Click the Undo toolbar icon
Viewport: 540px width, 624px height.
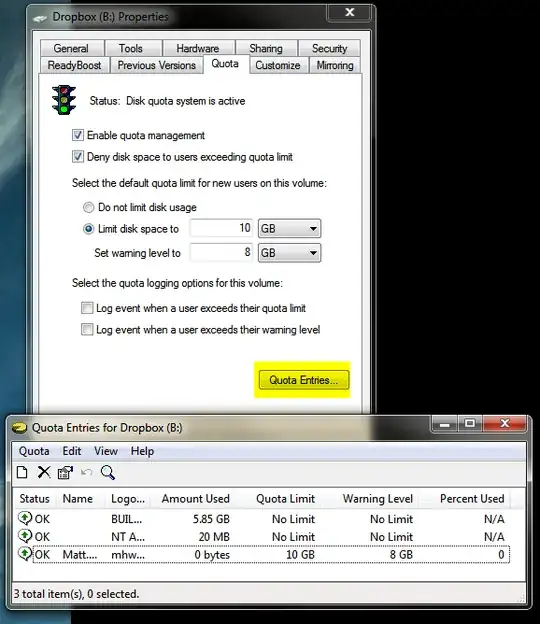click(86, 472)
